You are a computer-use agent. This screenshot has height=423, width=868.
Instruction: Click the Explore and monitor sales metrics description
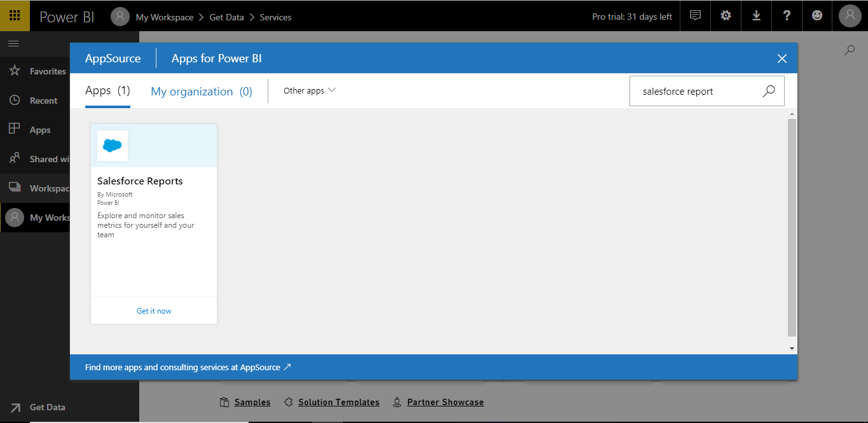click(146, 225)
